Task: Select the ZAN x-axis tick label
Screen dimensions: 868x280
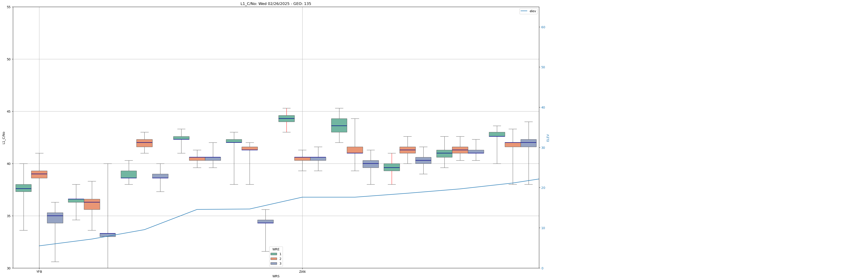Action: [x=302, y=272]
